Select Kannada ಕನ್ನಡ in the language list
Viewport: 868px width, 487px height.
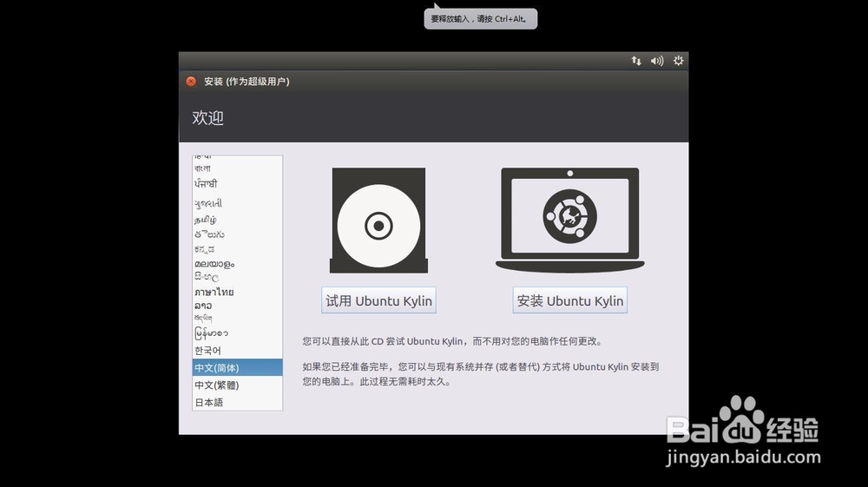238,249
